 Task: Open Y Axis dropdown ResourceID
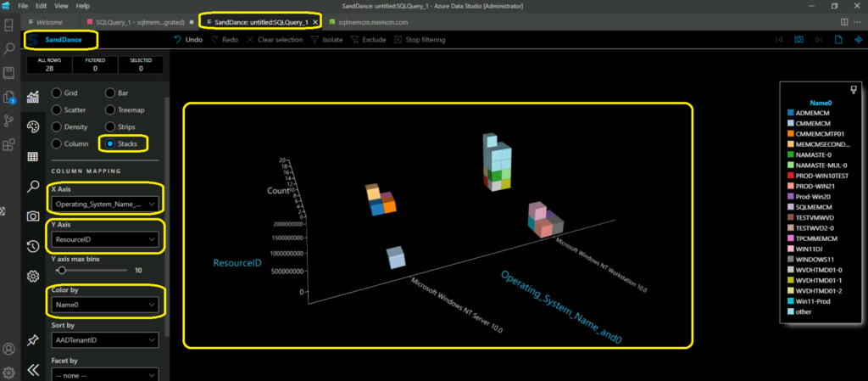(104, 239)
